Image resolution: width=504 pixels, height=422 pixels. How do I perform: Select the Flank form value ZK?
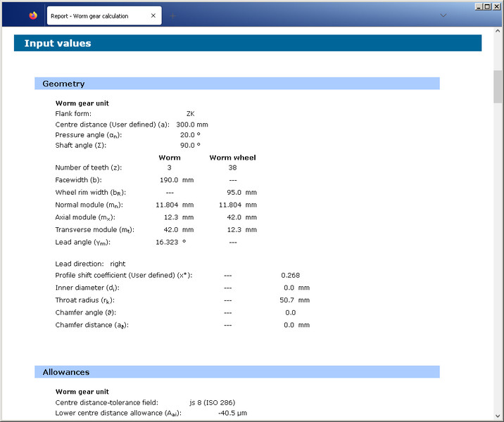coord(190,113)
